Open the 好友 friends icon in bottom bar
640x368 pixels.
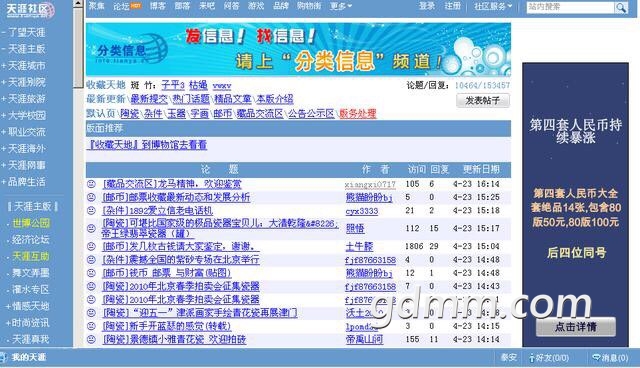point(531,358)
